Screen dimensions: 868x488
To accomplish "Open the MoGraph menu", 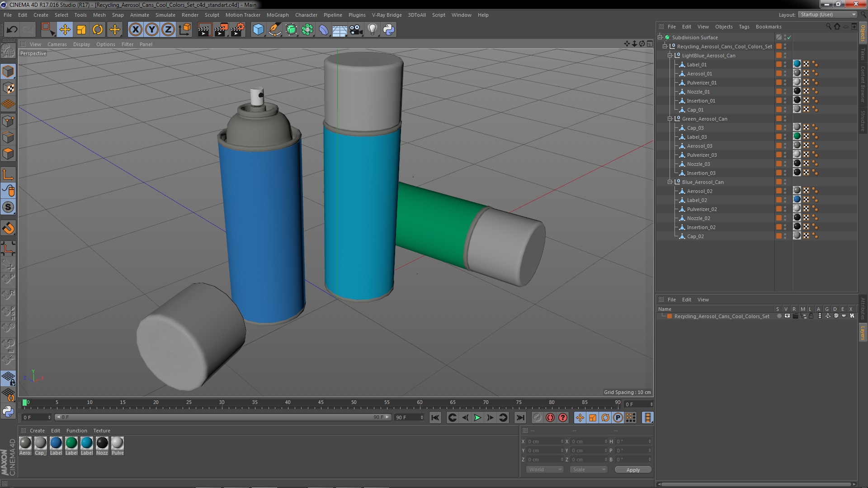I will click(x=278, y=15).
